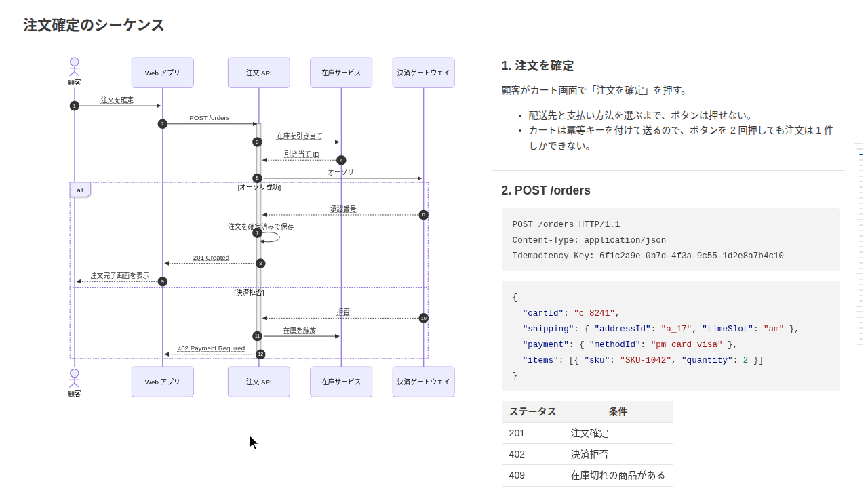Click sequence number badge 11
This screenshot has height=488, width=868.
click(257, 336)
